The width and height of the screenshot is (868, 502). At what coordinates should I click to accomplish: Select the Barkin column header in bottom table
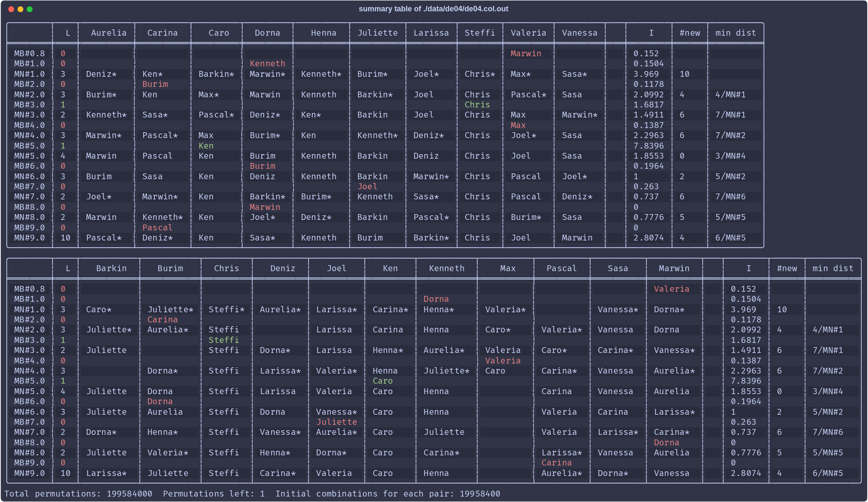tap(111, 268)
